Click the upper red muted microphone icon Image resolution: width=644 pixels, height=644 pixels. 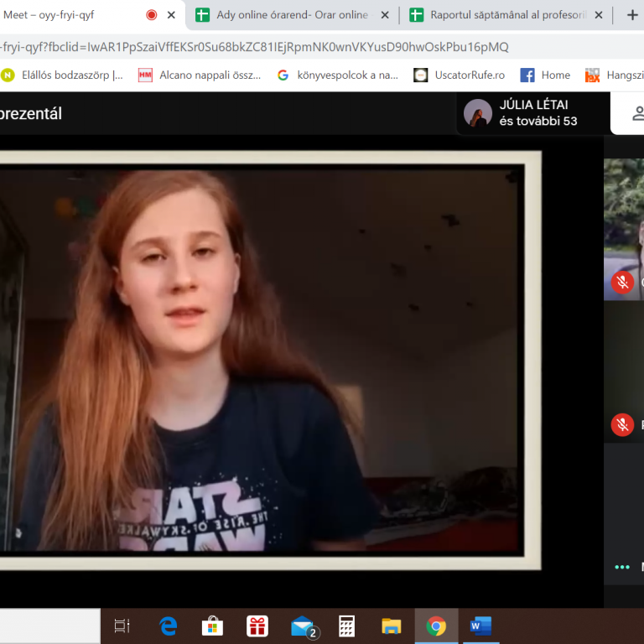pos(622,282)
